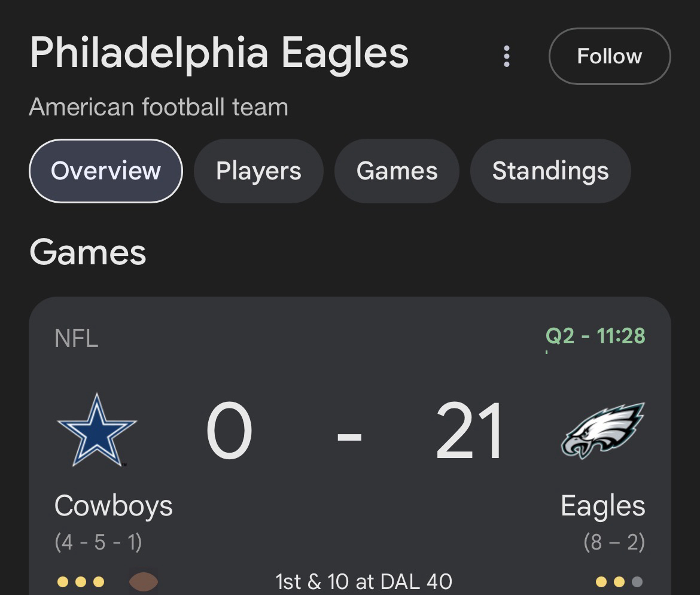View the Standings tab
Screen dimensions: 700x595
click(x=550, y=171)
